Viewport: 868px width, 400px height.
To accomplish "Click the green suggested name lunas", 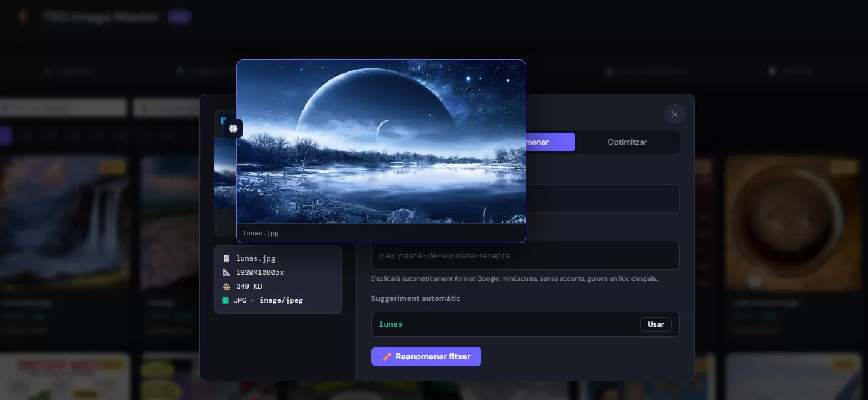I will [391, 324].
